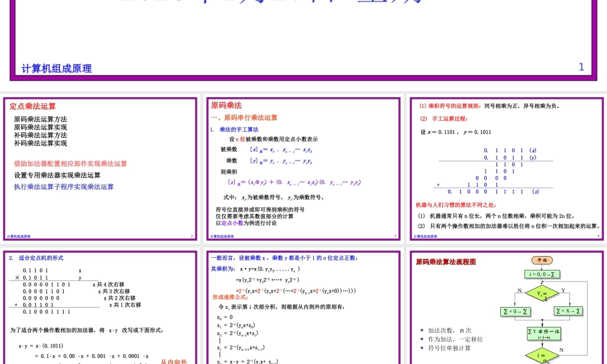Click the i = n decision diamond

point(541,354)
